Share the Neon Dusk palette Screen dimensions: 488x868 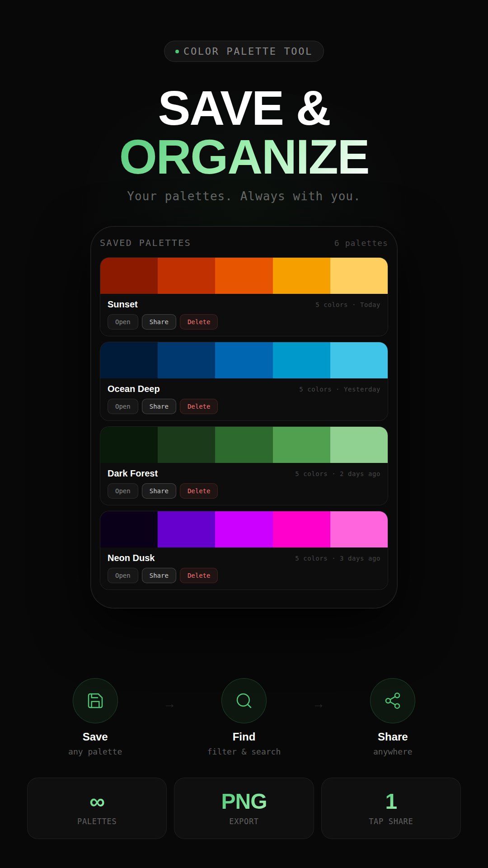[x=159, y=576]
